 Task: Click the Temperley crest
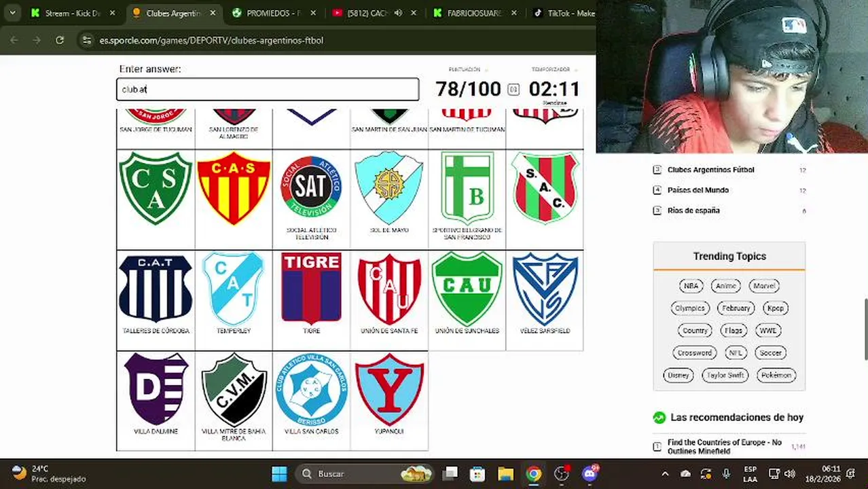pos(234,289)
